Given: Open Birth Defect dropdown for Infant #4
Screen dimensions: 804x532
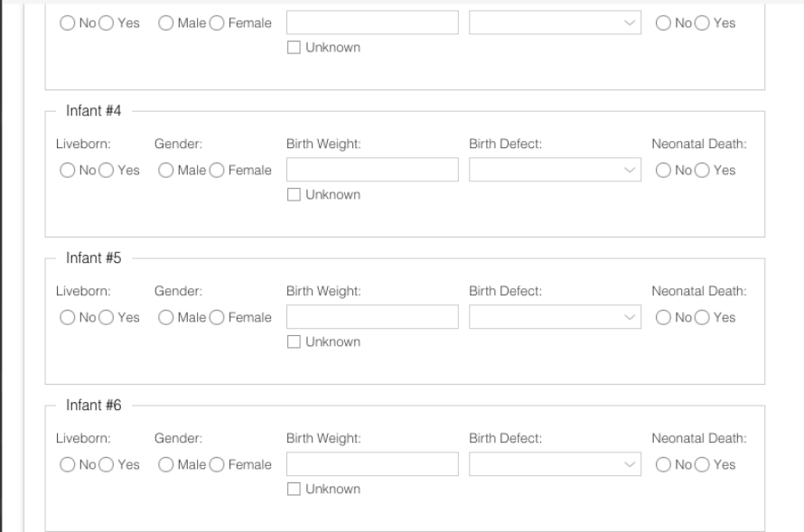Looking at the screenshot, I should coord(555,170).
